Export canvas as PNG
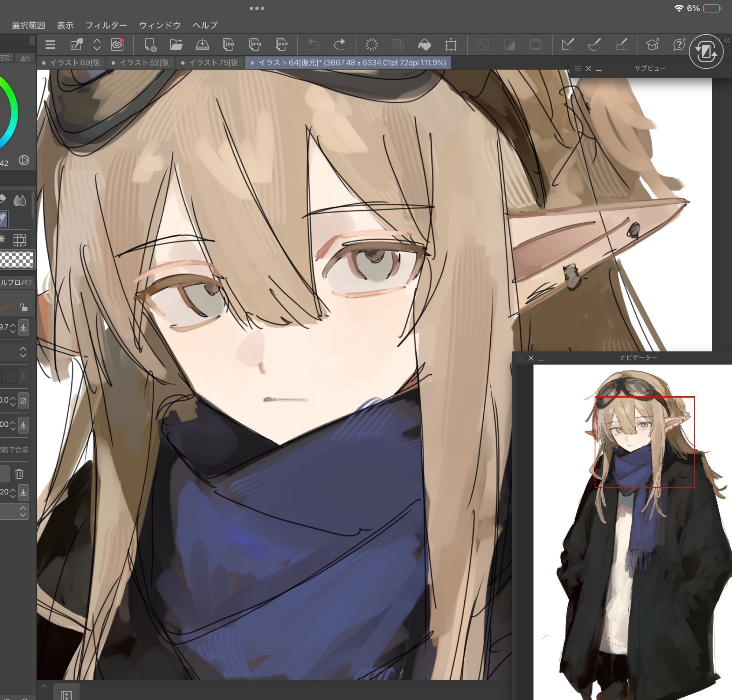This screenshot has height=700, width=732. point(255,45)
